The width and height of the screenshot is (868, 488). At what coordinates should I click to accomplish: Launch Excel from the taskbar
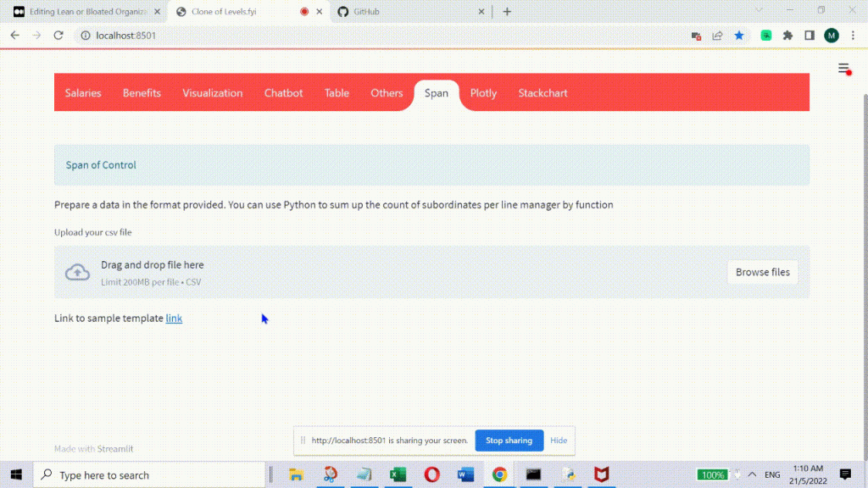[398, 474]
